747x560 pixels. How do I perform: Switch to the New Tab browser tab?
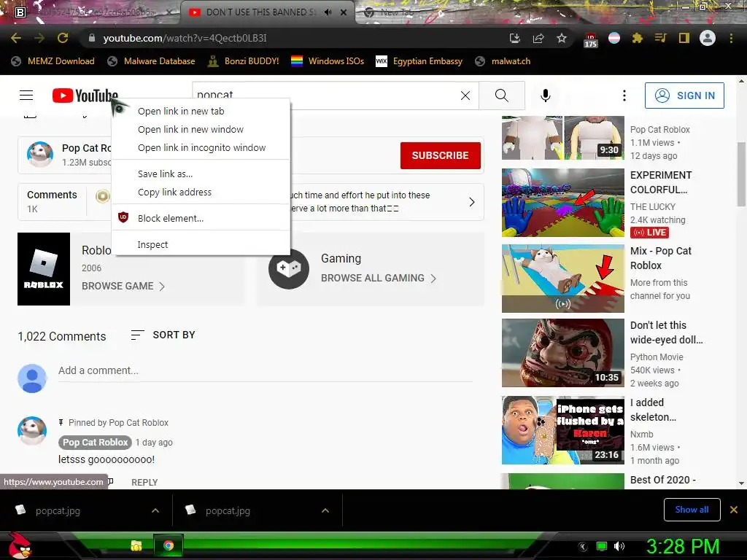coord(396,12)
